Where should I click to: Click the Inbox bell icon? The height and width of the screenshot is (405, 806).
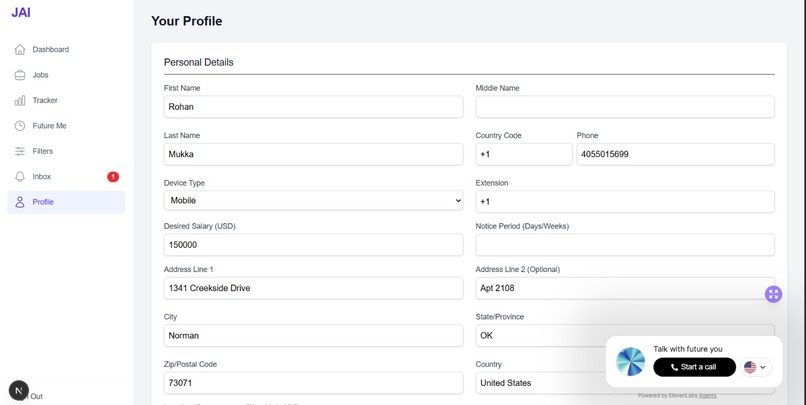pos(20,177)
